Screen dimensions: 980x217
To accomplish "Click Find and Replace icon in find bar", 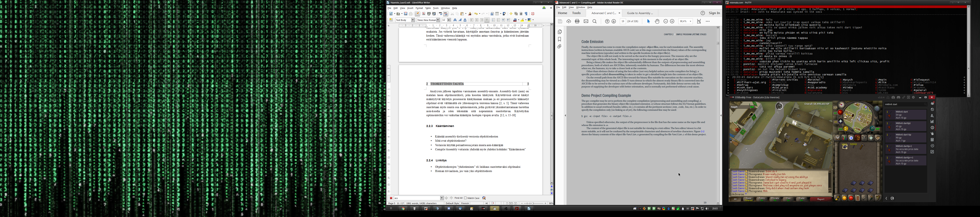I will click(484, 198).
